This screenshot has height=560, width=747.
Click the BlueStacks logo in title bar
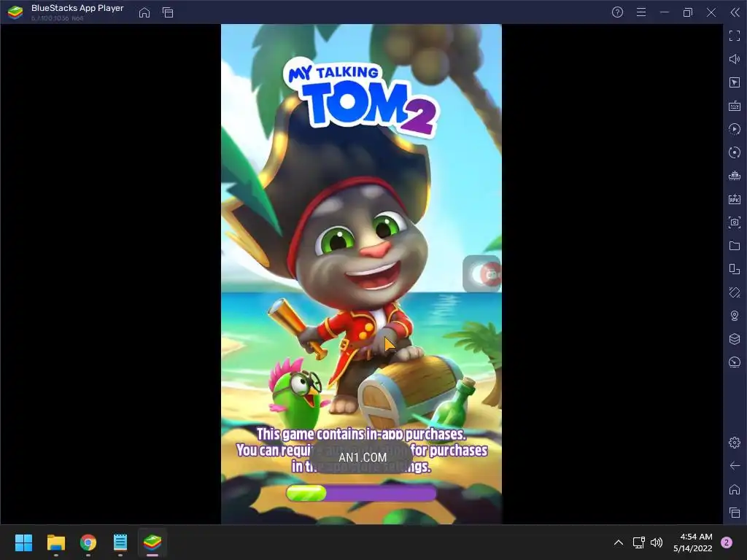tap(15, 12)
